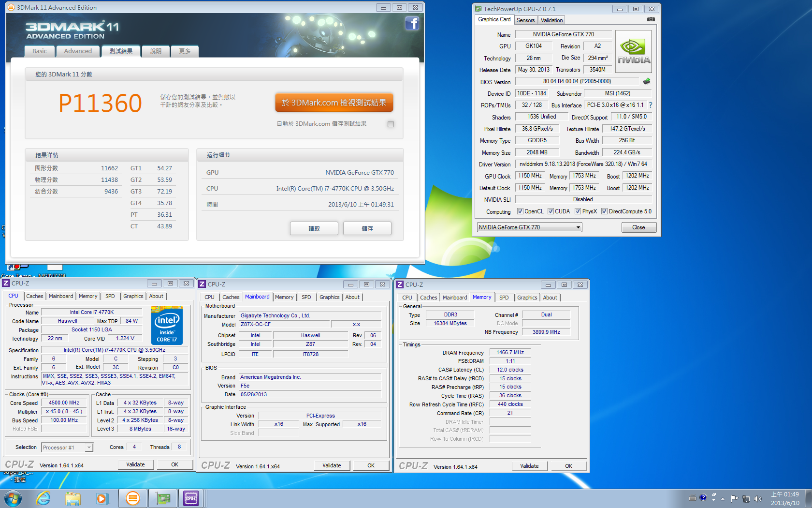
Task: Click the CPU-Z Specification field
Action: [x=115, y=350]
